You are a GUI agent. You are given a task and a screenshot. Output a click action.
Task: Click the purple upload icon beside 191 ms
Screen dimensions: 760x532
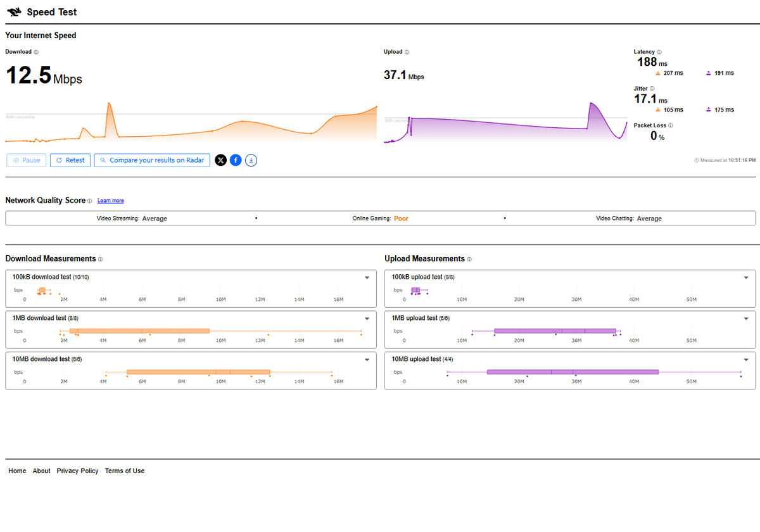709,73
